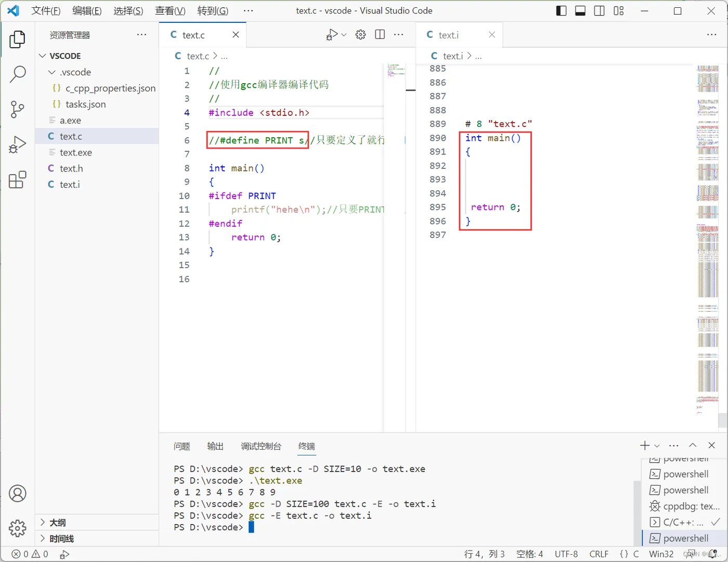
Task: Switch to the text.c editor tab
Action: (203, 35)
